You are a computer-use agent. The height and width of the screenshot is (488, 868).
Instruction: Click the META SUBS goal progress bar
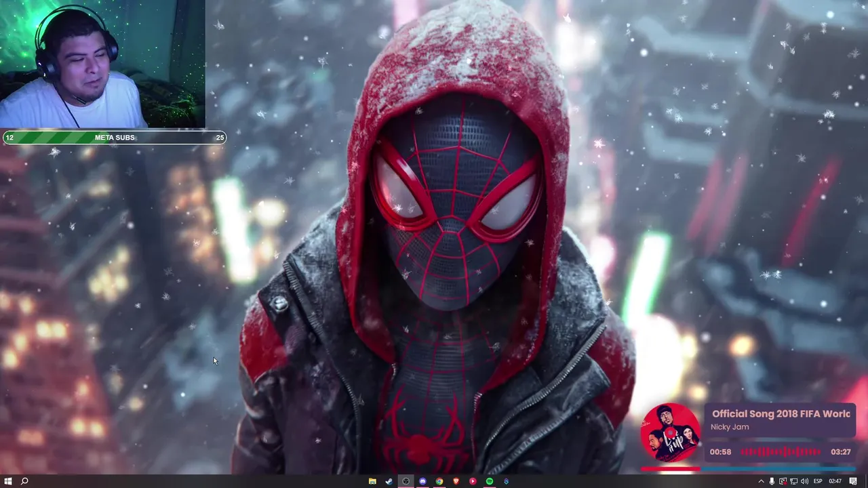114,138
